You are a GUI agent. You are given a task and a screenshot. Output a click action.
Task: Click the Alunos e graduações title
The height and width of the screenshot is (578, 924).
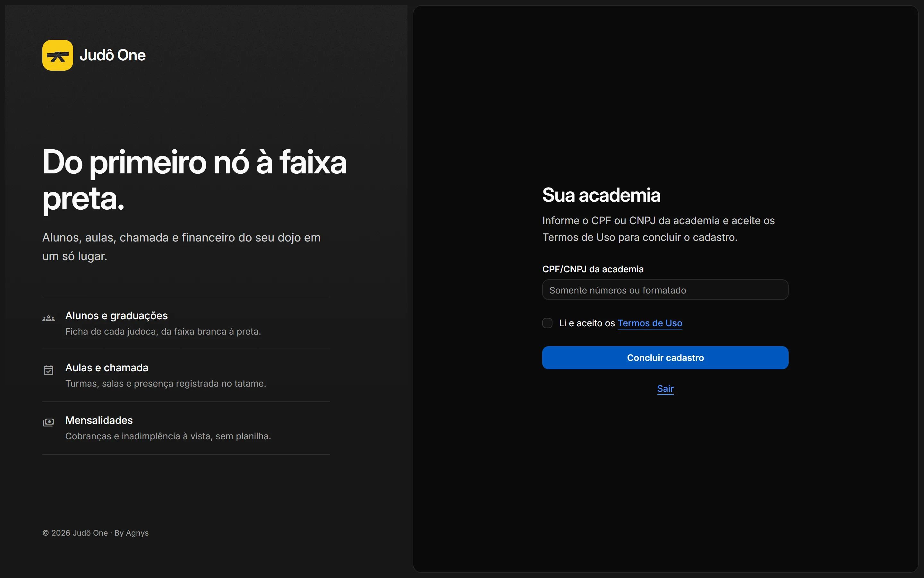pos(116,316)
